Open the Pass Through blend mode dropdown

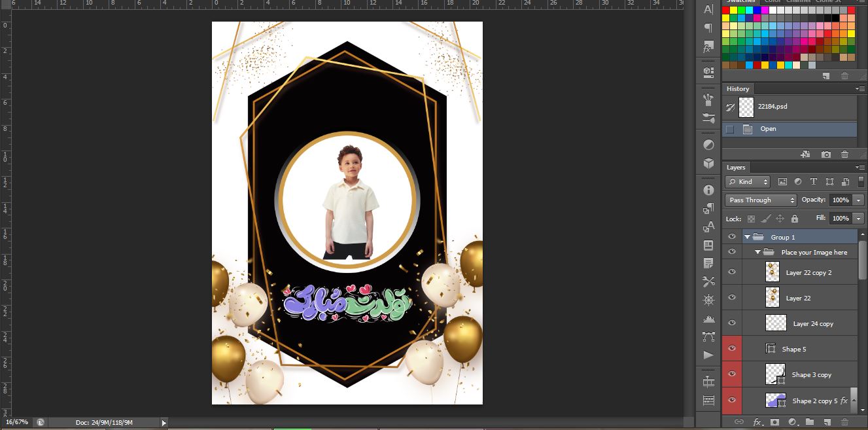pyautogui.click(x=761, y=200)
